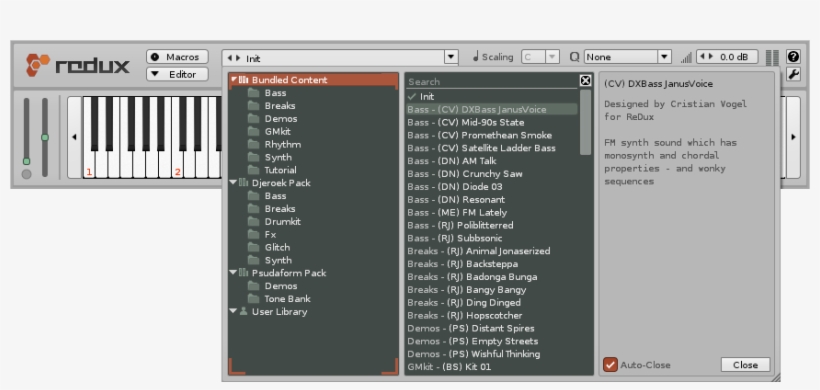Load Demos - (PS) Wishful Thinking preset

(492, 354)
